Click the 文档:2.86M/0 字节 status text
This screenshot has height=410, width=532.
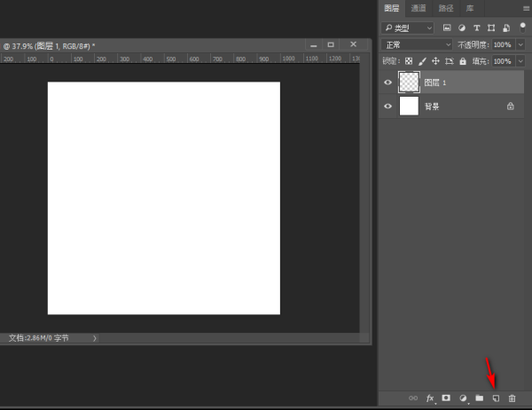coord(39,338)
